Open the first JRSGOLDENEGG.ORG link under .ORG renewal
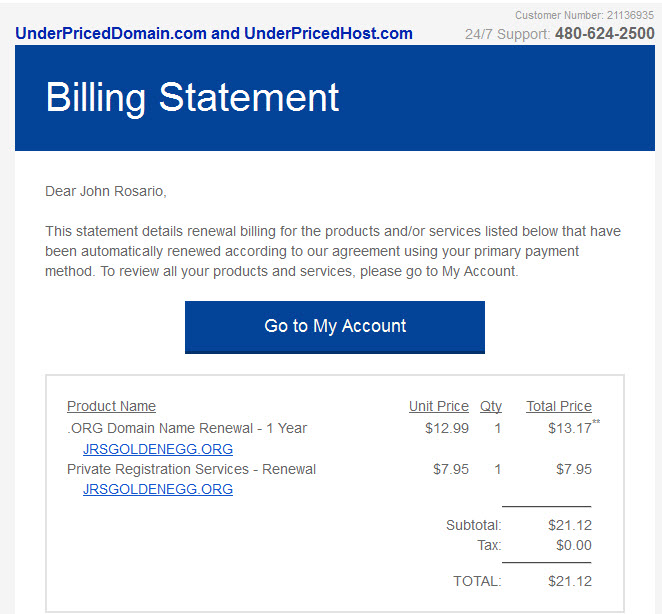 (x=158, y=449)
